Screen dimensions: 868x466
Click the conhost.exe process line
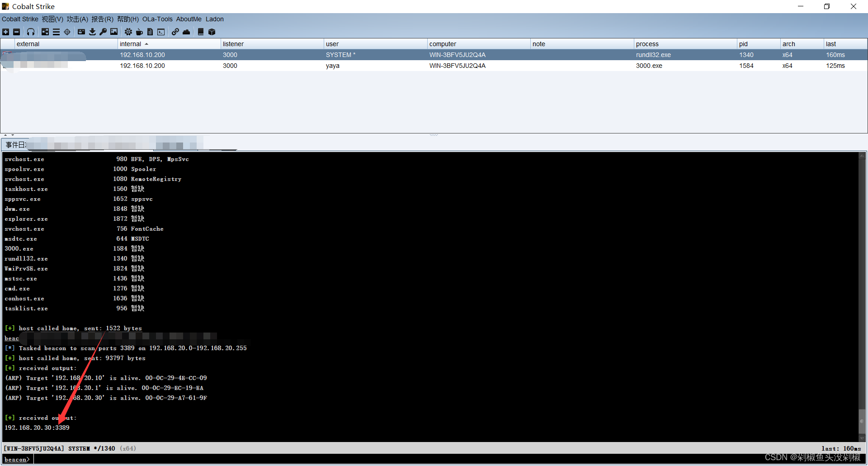75,298
